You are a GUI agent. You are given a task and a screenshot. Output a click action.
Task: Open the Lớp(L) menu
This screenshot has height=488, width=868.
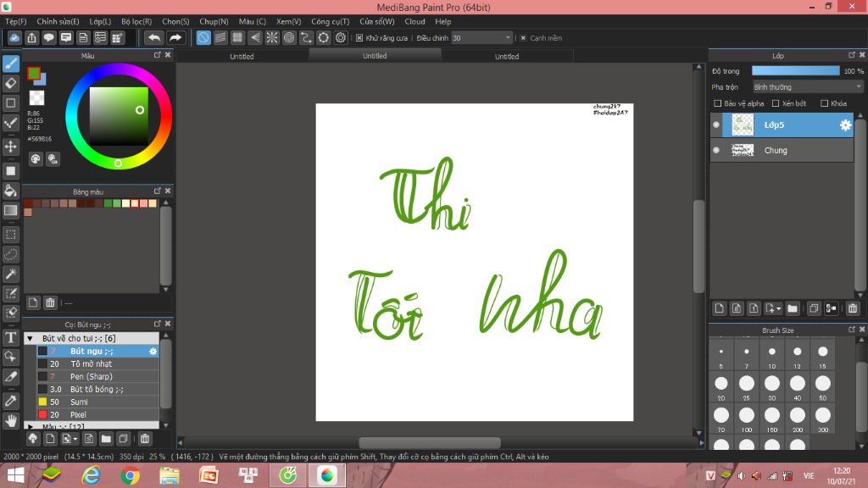pyautogui.click(x=100, y=21)
